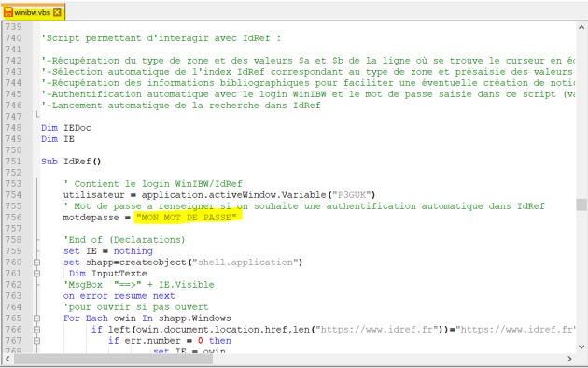The height and width of the screenshot is (368, 588).
Task: Open the first https://www.idref.fr link
Action: click(377, 330)
